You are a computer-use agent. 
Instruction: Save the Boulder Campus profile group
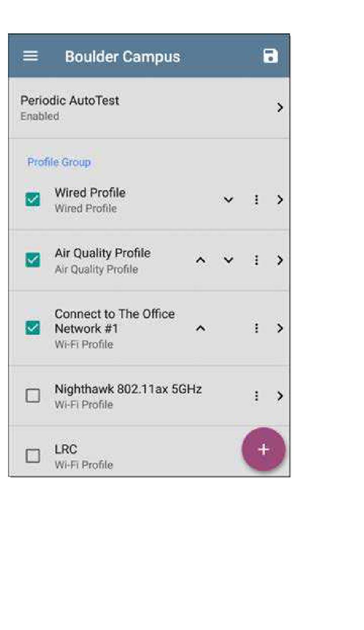pyautogui.click(x=270, y=56)
